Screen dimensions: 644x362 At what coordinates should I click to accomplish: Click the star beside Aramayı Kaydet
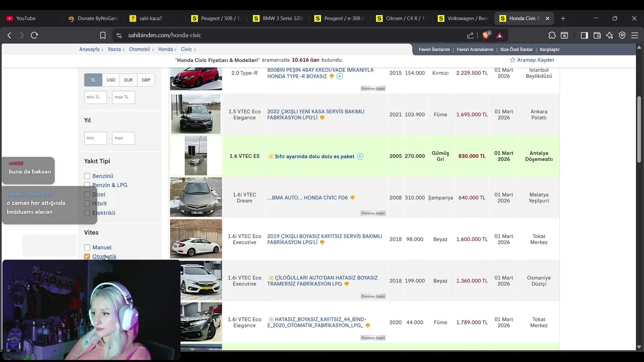[x=512, y=60]
